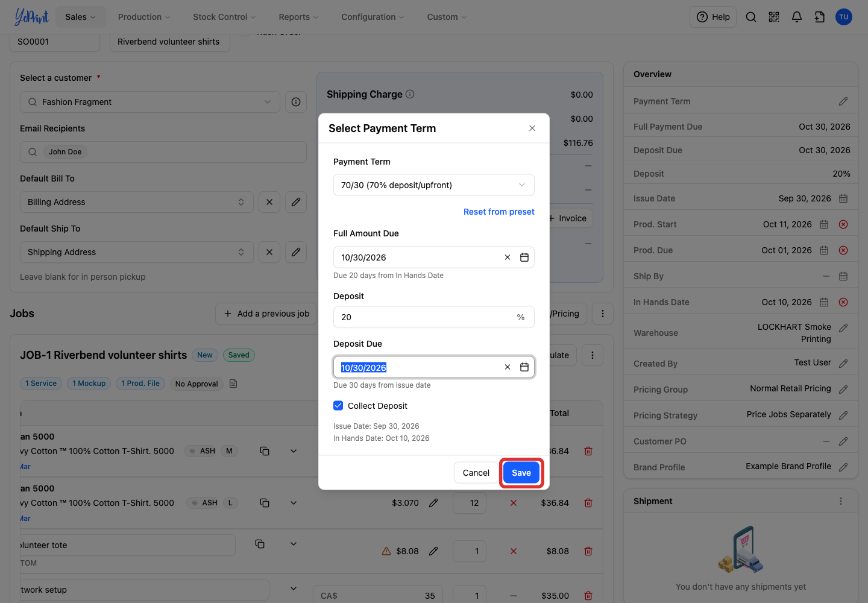Open the Shipping Address selector
Screen dimensions: 868x603
coord(137,252)
